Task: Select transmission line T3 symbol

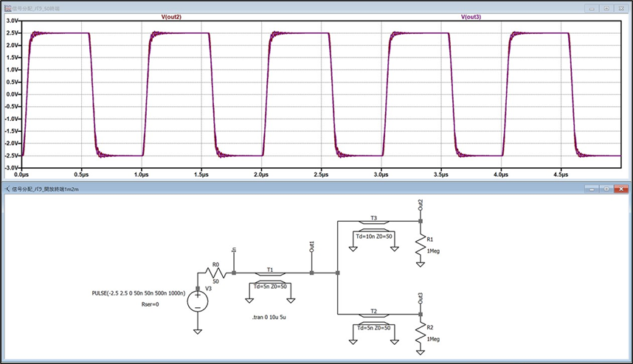Action: click(x=373, y=221)
